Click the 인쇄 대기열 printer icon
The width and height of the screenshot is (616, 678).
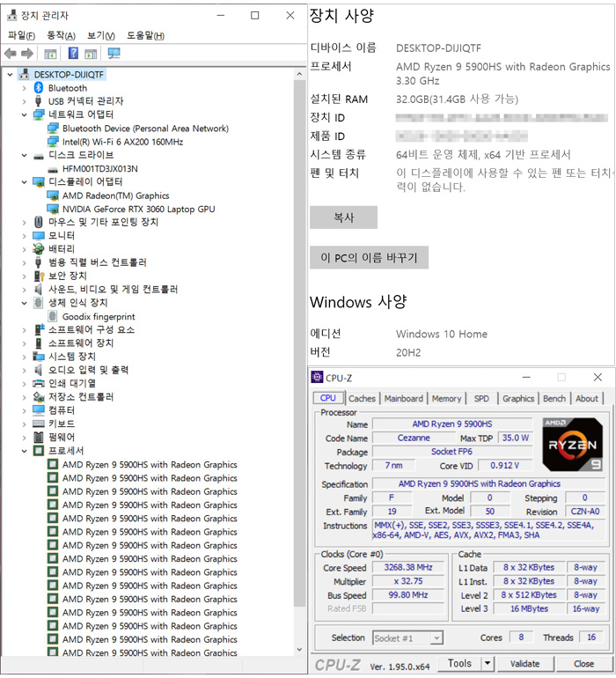click(x=39, y=383)
